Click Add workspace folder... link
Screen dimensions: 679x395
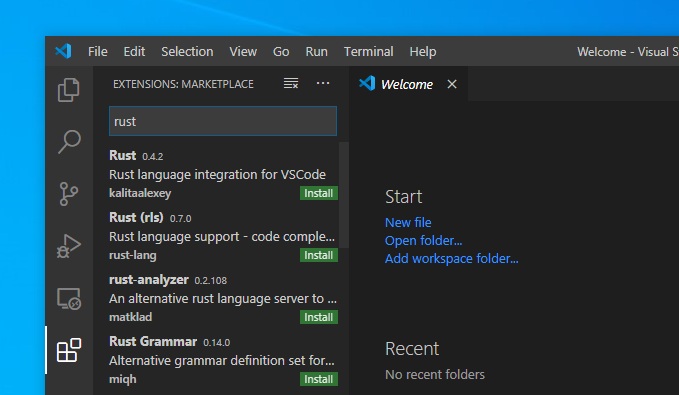point(451,259)
